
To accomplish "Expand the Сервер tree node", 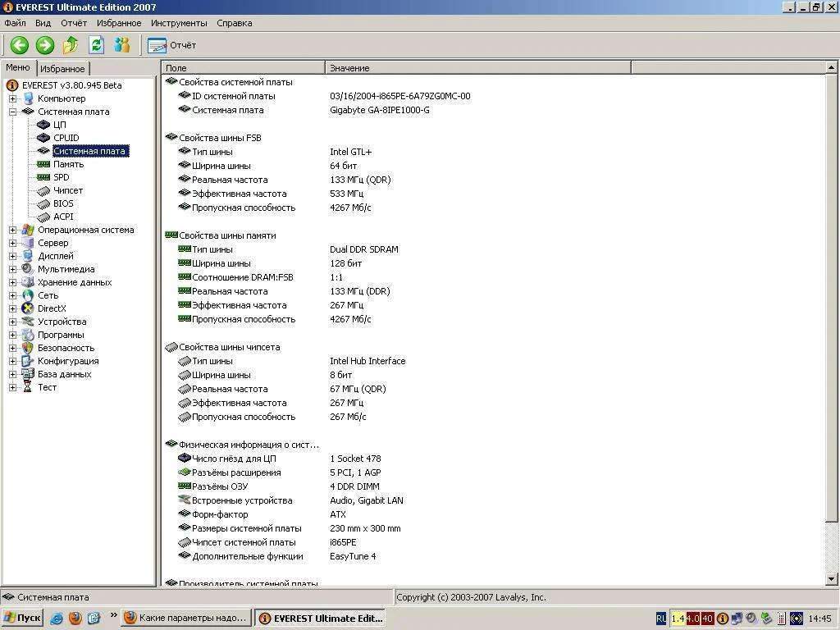I will [13, 243].
